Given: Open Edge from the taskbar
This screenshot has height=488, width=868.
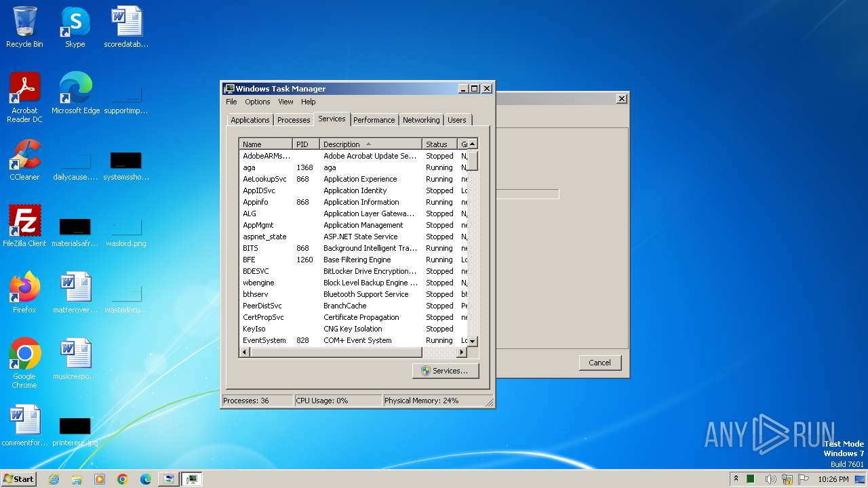Looking at the screenshot, I should (x=146, y=479).
